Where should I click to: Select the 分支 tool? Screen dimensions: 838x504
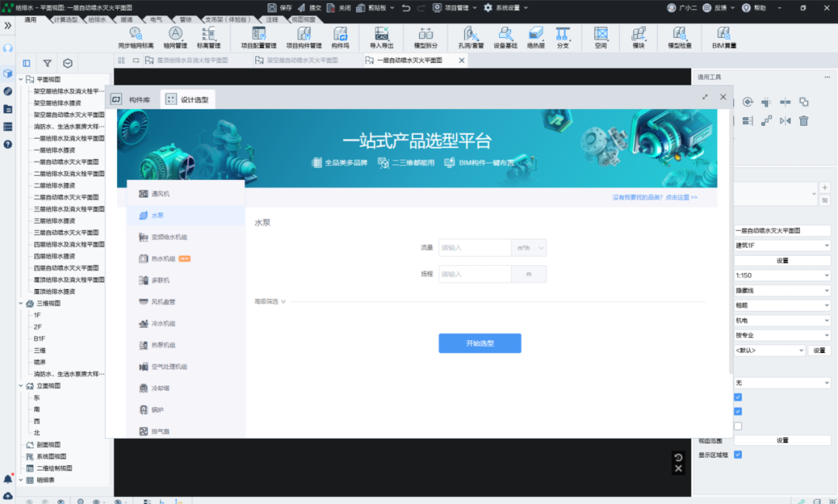(563, 37)
